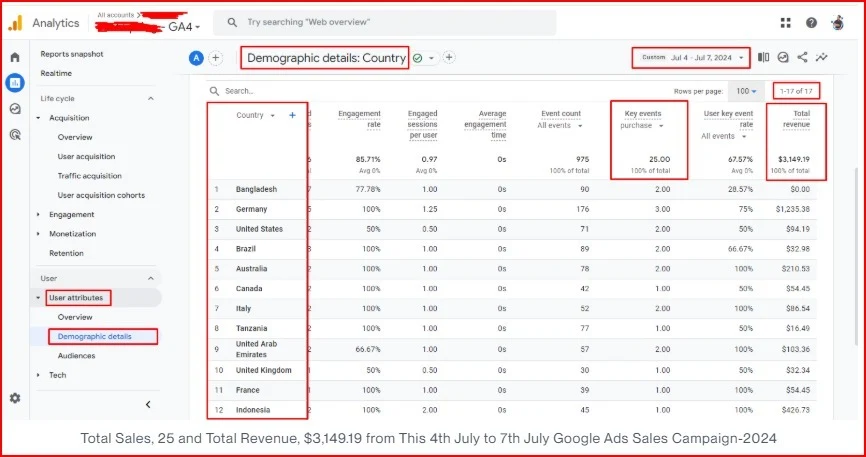Collapse the Life cycle section
The height and width of the screenshot is (457, 866).
coord(151,98)
